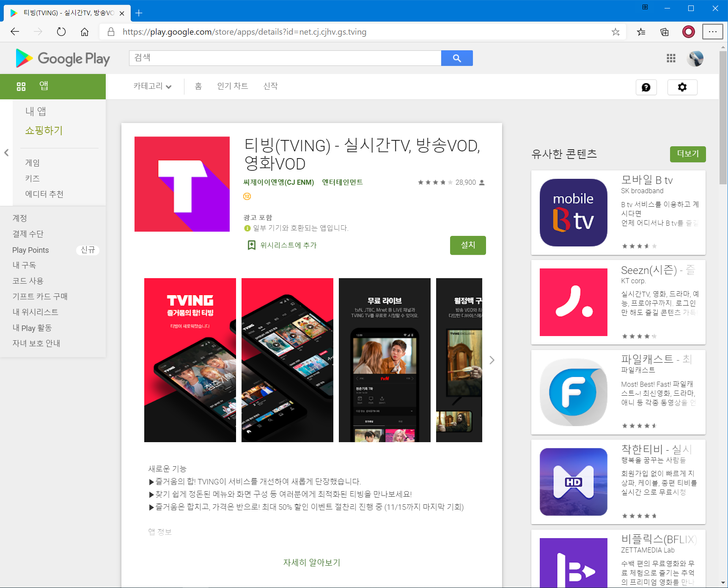The height and width of the screenshot is (588, 728).
Task: Open first TVING screenshot thumbnail
Action: point(190,360)
